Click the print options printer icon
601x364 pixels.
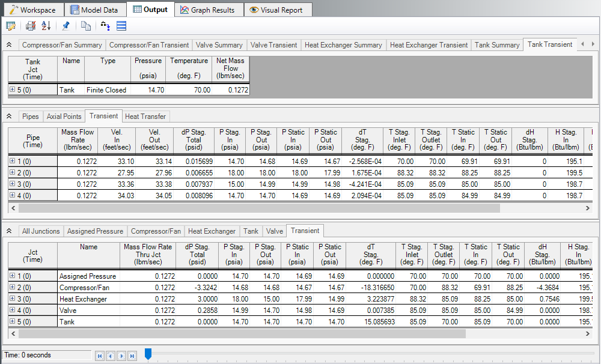pyautogui.click(x=31, y=26)
